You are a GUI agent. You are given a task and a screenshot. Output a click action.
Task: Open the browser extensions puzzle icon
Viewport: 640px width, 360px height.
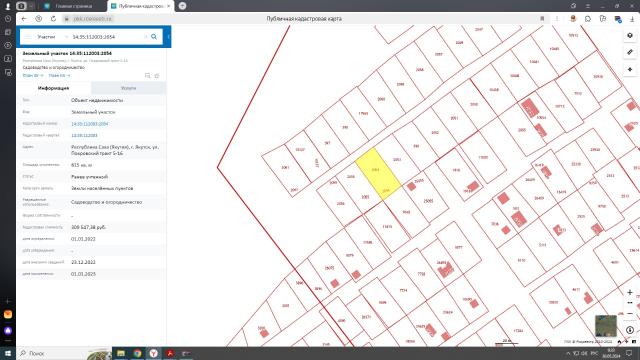(588, 19)
